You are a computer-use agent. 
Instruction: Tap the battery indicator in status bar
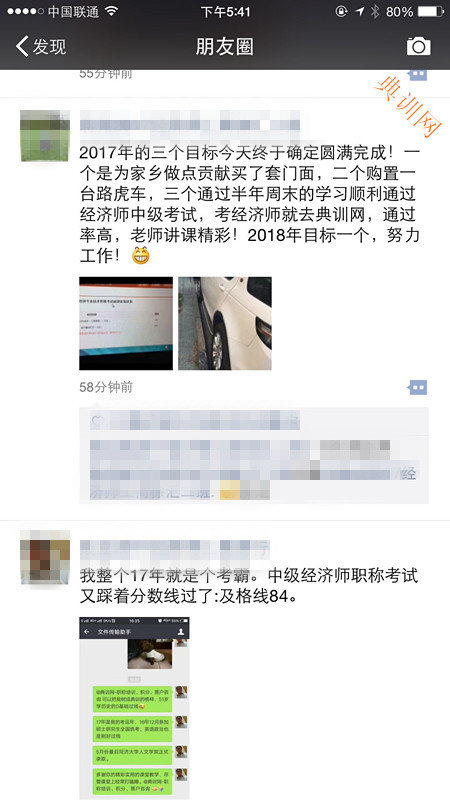[431, 11]
